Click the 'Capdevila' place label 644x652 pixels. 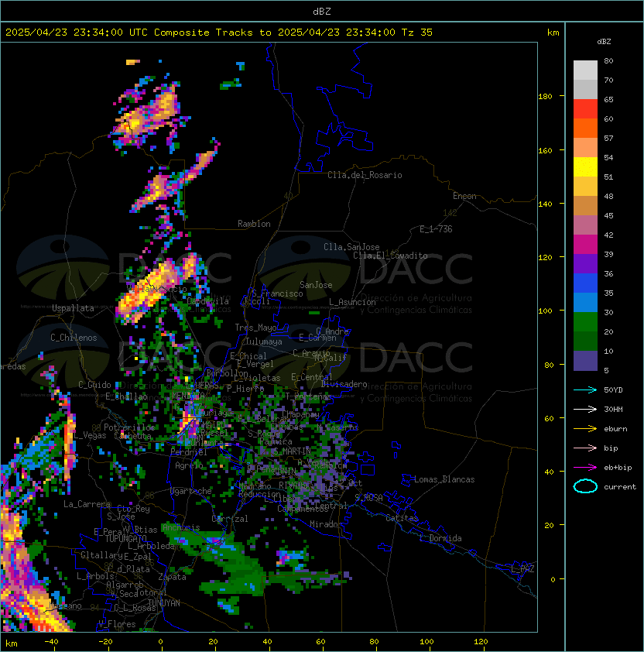coord(207,301)
